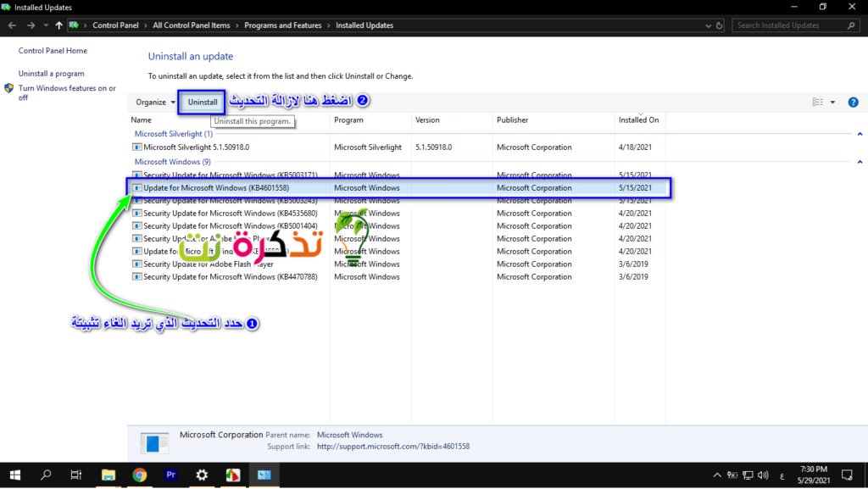
Task: Click the search magnifier icon
Action: point(851,25)
